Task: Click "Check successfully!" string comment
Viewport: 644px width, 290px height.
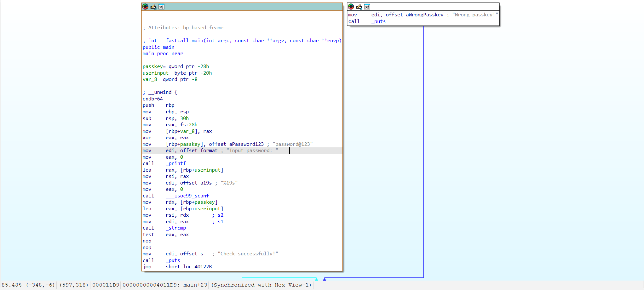Action: pyautogui.click(x=248, y=254)
